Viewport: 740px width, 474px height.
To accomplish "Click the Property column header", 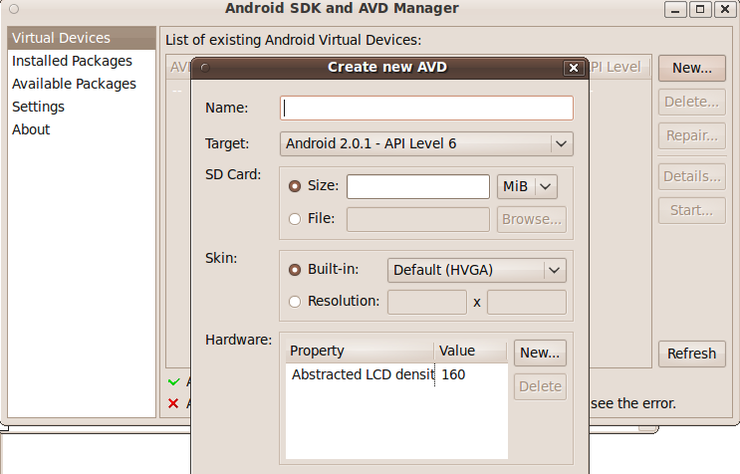I will click(360, 351).
